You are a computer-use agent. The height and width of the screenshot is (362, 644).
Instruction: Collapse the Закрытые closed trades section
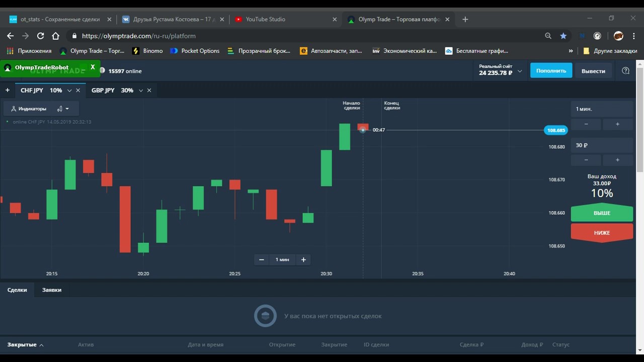[25, 345]
